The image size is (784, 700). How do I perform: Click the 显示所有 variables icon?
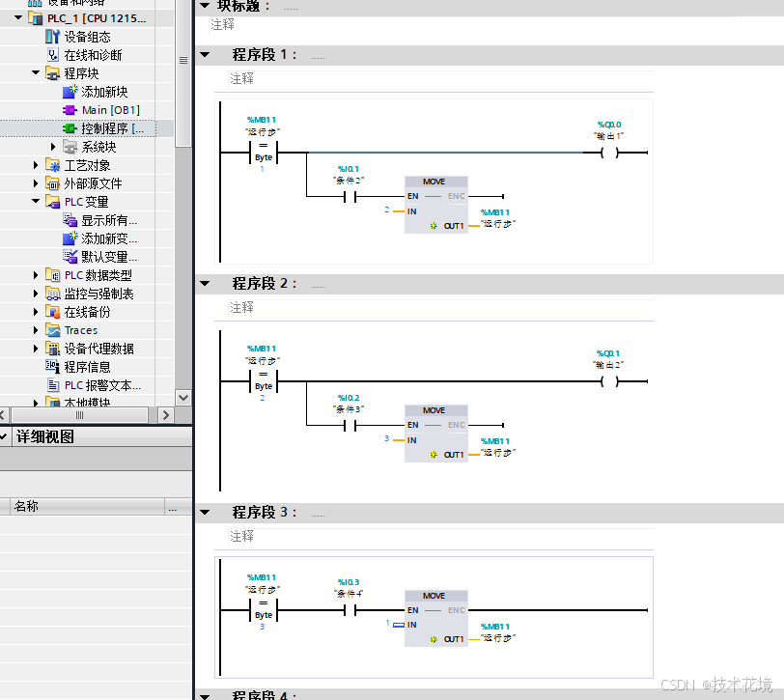[x=70, y=220]
